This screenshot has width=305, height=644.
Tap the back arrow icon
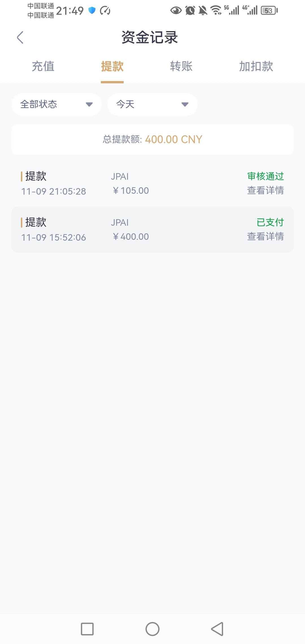20,38
